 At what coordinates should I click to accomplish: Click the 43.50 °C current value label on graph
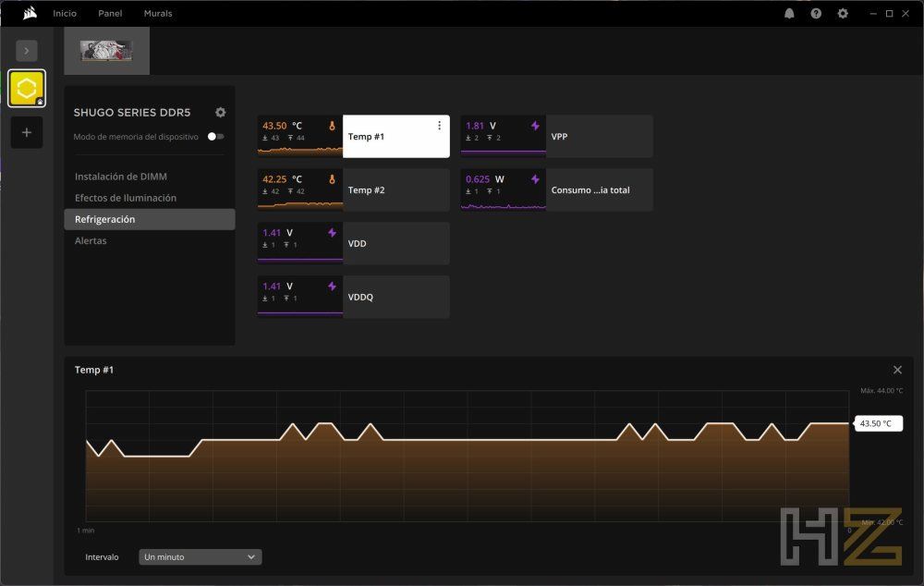[878, 423]
